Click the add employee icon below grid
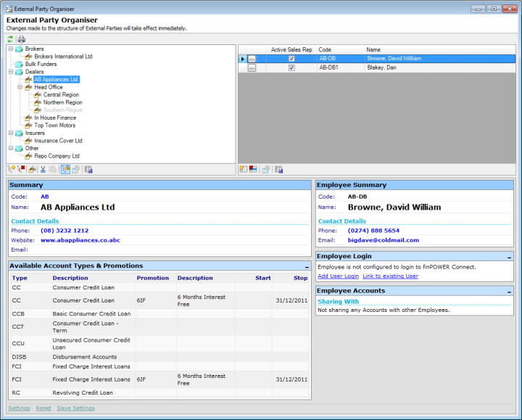Image resolution: width=522 pixels, height=420 pixels. click(244, 170)
